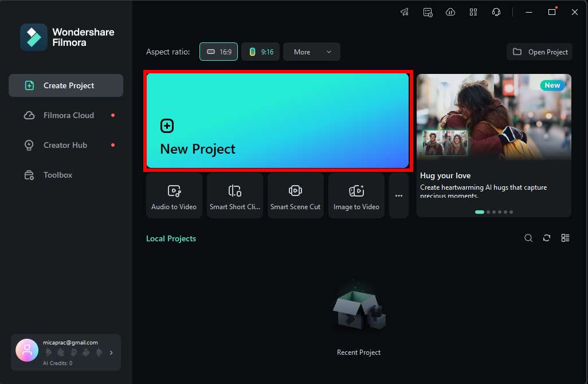Viewport: 588px width, 384px height.
Task: Show more AI tools via ellipsis button
Action: pos(399,196)
